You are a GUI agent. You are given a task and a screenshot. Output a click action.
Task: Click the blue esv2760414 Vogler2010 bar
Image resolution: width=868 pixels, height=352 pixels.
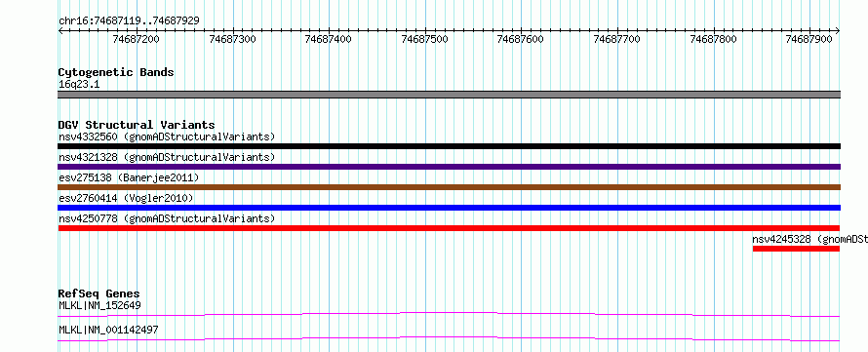coord(449,208)
